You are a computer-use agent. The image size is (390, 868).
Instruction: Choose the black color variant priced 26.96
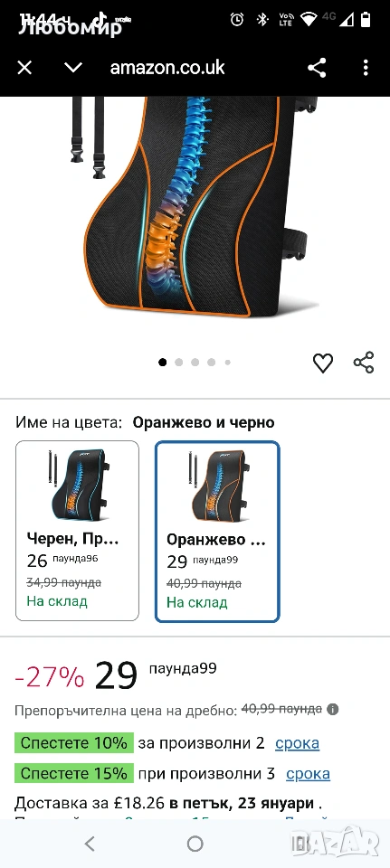pos(78,531)
